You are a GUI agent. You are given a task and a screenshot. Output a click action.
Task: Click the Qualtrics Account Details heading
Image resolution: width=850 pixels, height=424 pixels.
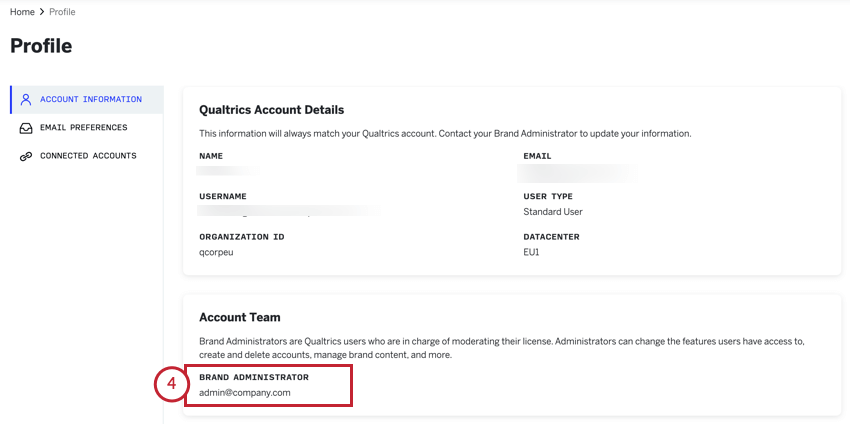(271, 110)
